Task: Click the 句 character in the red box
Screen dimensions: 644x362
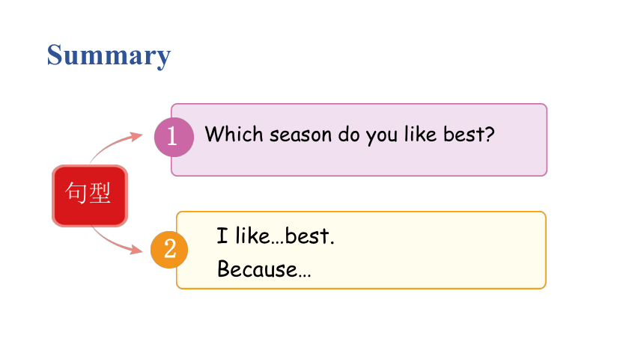Action: tap(76, 192)
